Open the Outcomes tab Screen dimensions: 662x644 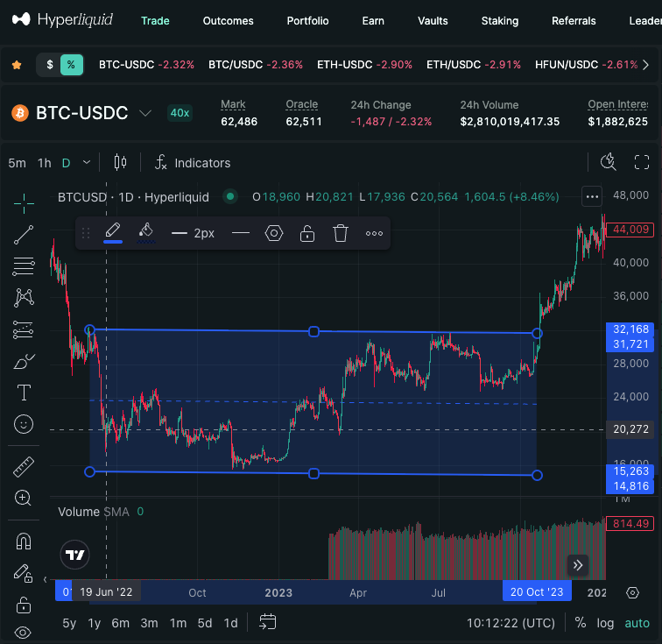coord(228,21)
